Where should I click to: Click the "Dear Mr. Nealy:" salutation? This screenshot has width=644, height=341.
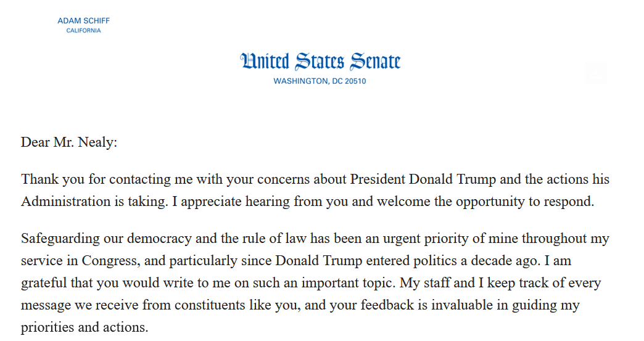tap(69, 142)
